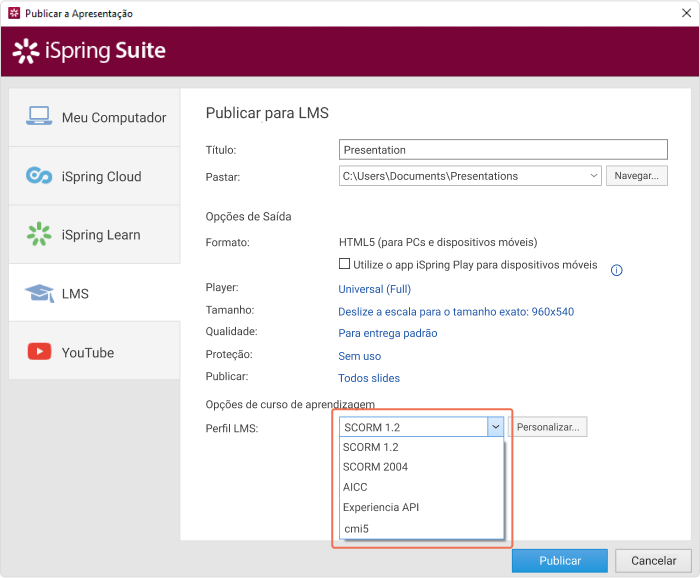Click the Tamanho label

click(229, 310)
